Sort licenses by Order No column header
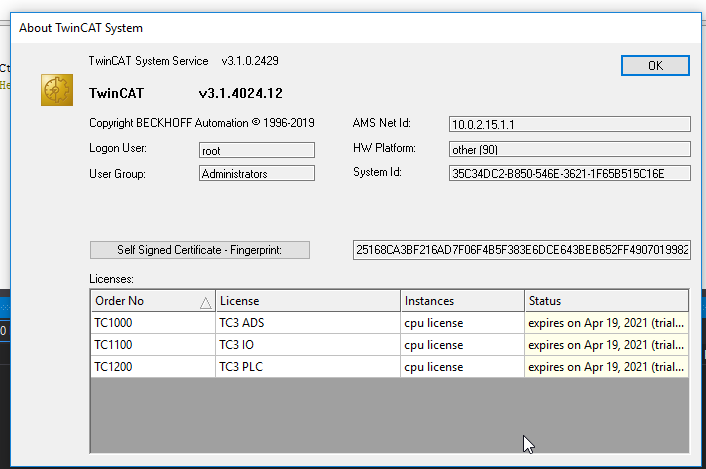This screenshot has width=706, height=469. [x=153, y=301]
